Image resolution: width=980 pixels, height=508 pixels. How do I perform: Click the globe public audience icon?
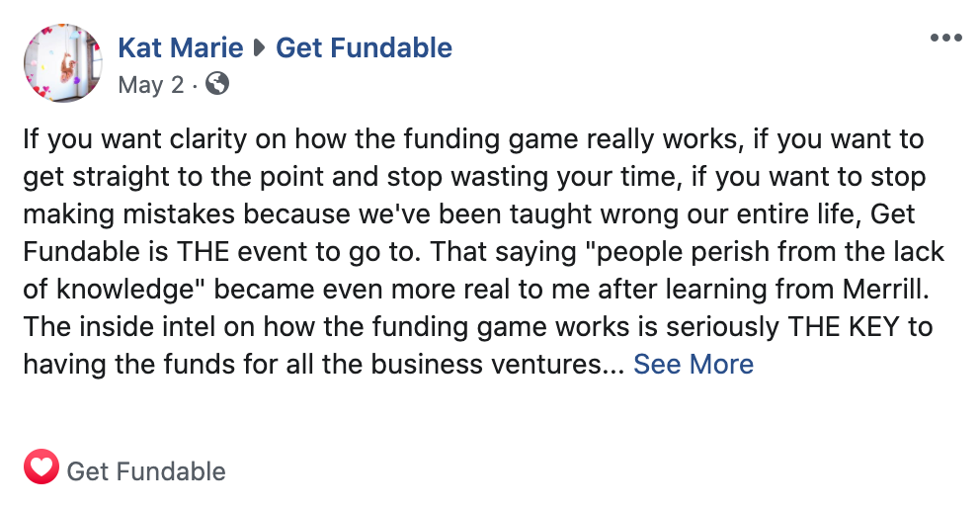[217, 84]
